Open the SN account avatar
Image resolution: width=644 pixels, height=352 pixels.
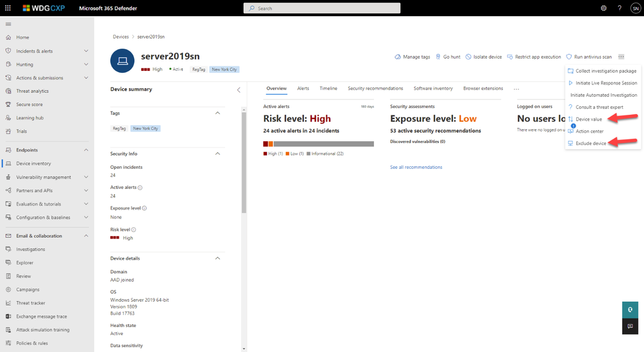[x=636, y=8]
